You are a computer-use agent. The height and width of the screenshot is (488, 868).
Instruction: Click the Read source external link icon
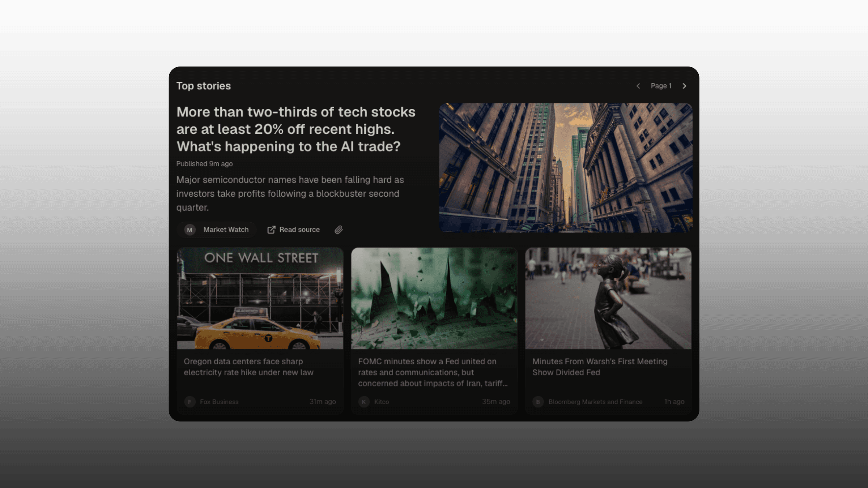271,230
